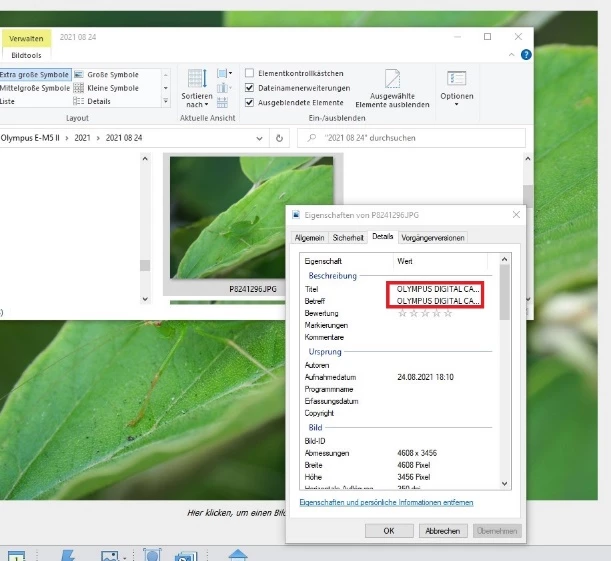611x561 pixels.
Task: Click Ausgewählte Elemente ausblenden
Action: click(x=392, y=88)
